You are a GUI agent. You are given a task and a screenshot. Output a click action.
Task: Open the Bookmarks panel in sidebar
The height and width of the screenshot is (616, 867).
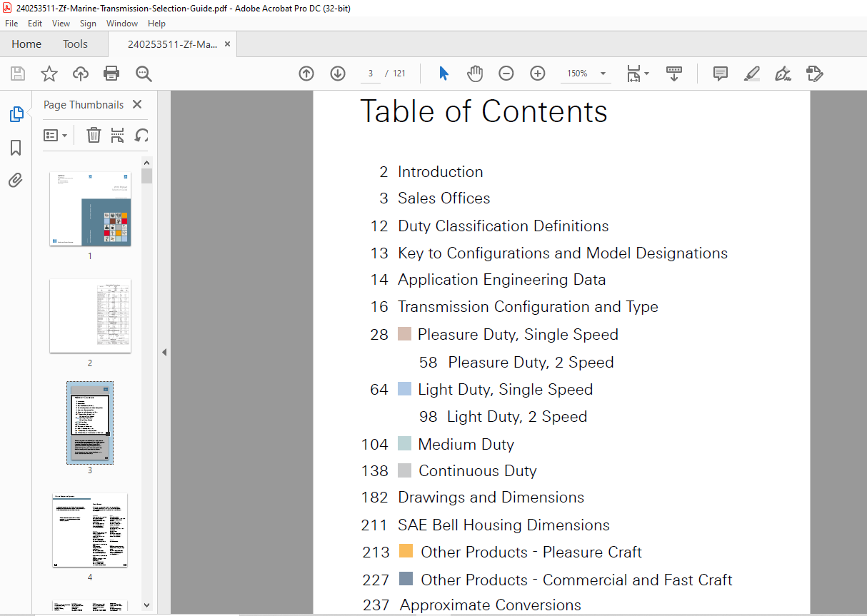(16, 148)
